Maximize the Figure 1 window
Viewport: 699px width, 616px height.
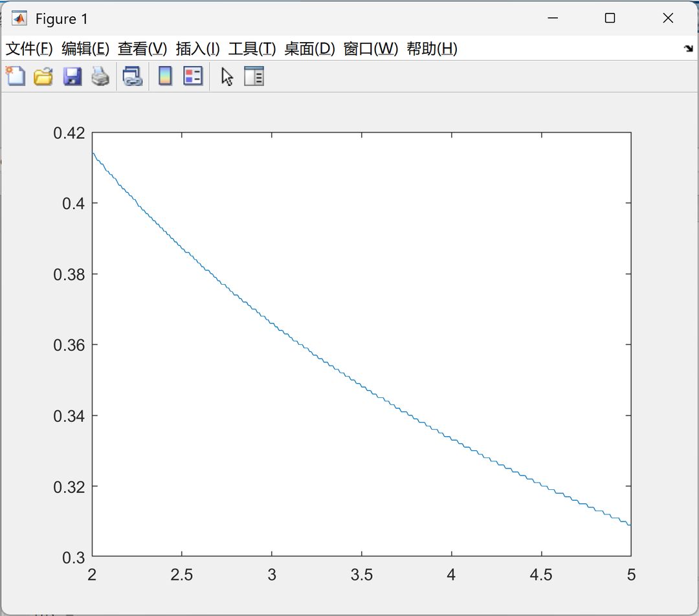610,18
